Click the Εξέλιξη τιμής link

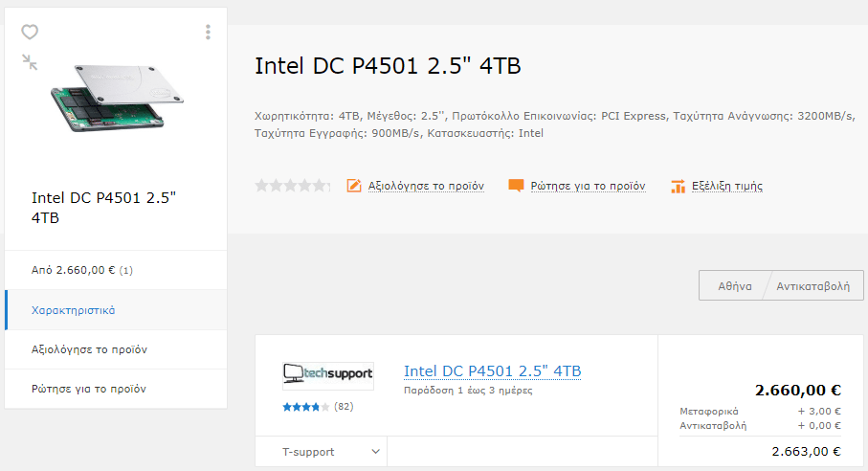tap(726, 186)
